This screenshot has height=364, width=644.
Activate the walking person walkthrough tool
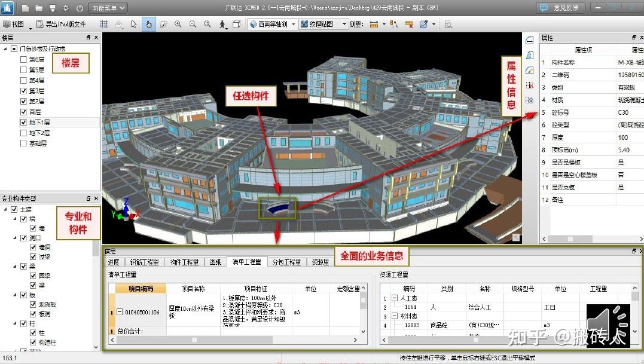(222, 25)
